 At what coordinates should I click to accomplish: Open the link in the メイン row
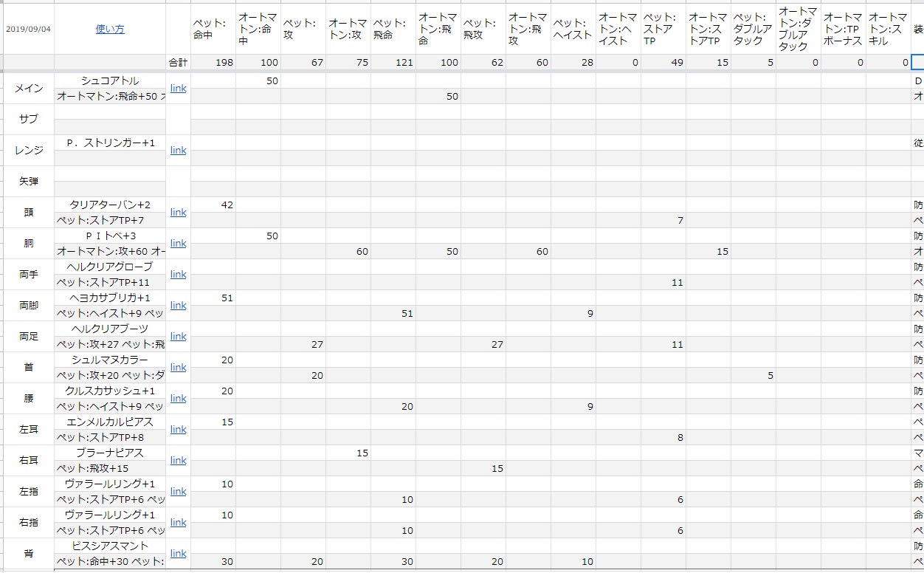(178, 89)
